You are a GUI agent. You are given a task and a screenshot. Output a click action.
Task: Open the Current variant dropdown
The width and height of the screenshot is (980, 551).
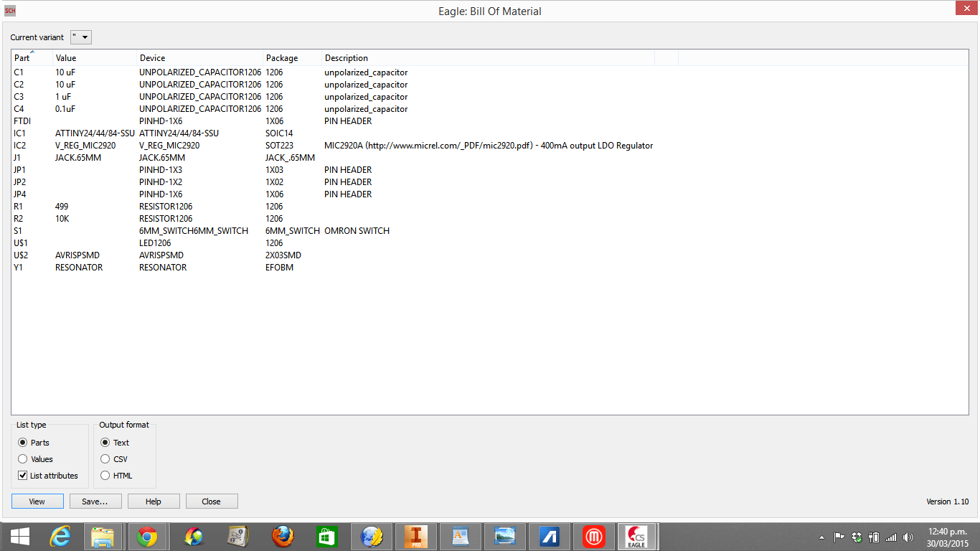pyautogui.click(x=81, y=37)
